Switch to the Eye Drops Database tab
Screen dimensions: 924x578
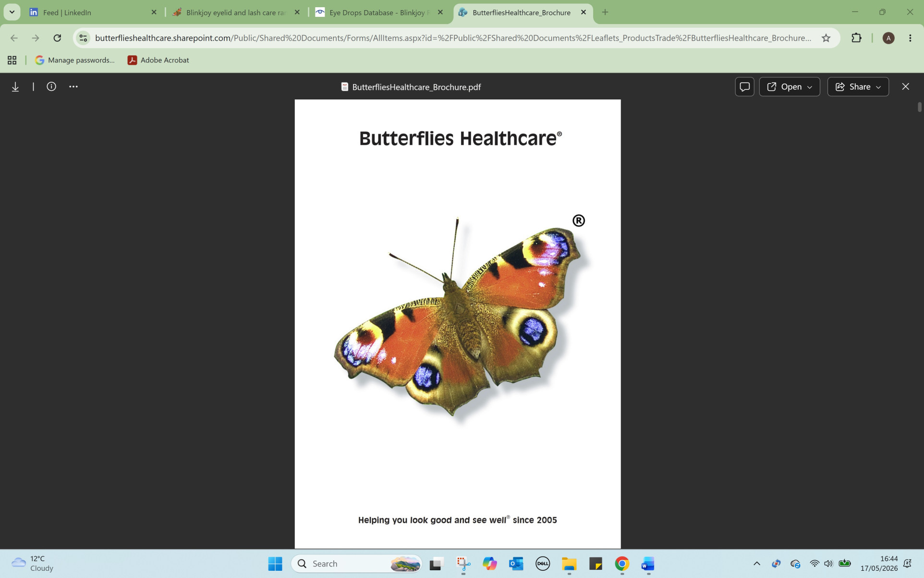tap(378, 12)
